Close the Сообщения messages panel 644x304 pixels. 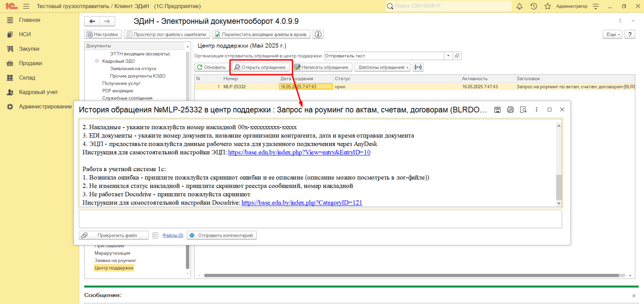tap(634, 296)
